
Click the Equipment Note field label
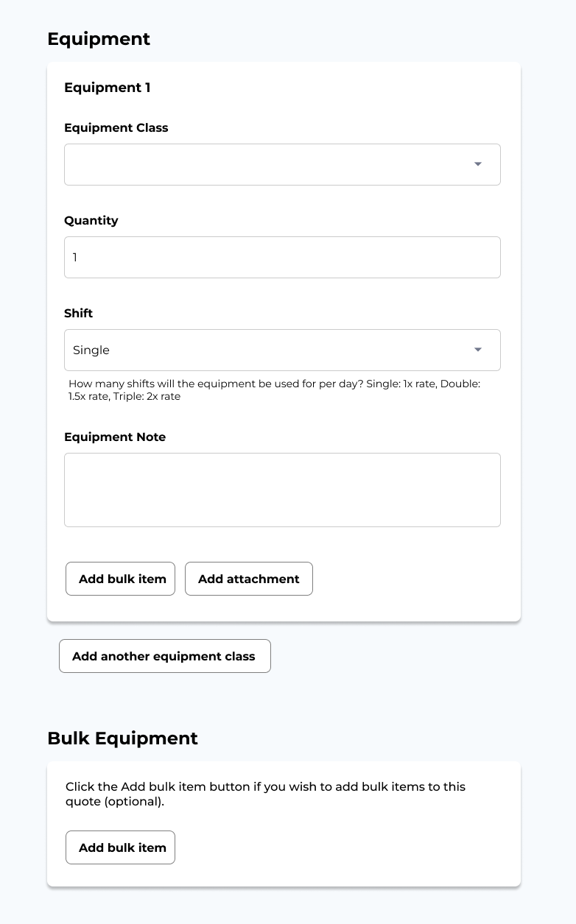[x=115, y=437]
